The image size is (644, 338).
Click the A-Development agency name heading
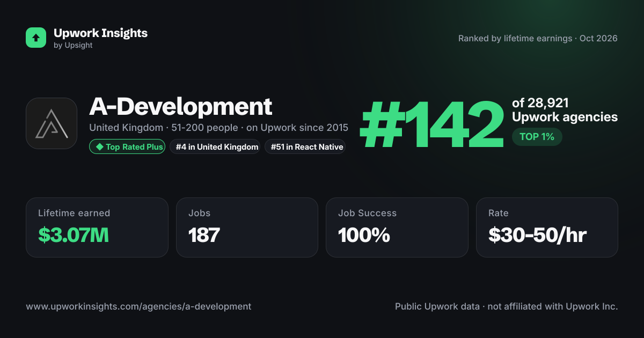(181, 107)
